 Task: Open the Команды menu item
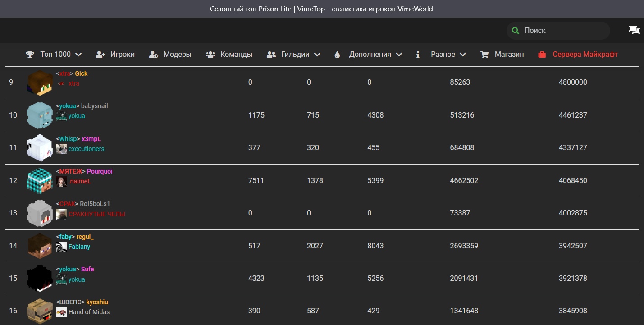pyautogui.click(x=236, y=55)
